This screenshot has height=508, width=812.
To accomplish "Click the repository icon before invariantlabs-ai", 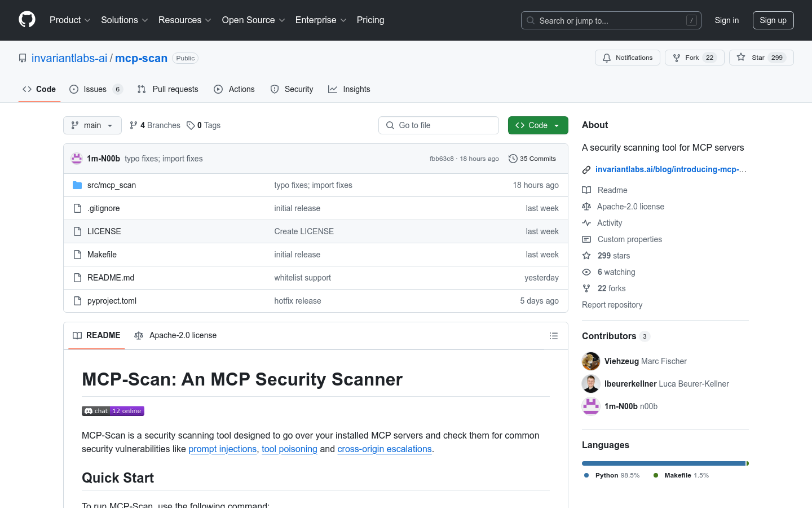I will tap(23, 58).
